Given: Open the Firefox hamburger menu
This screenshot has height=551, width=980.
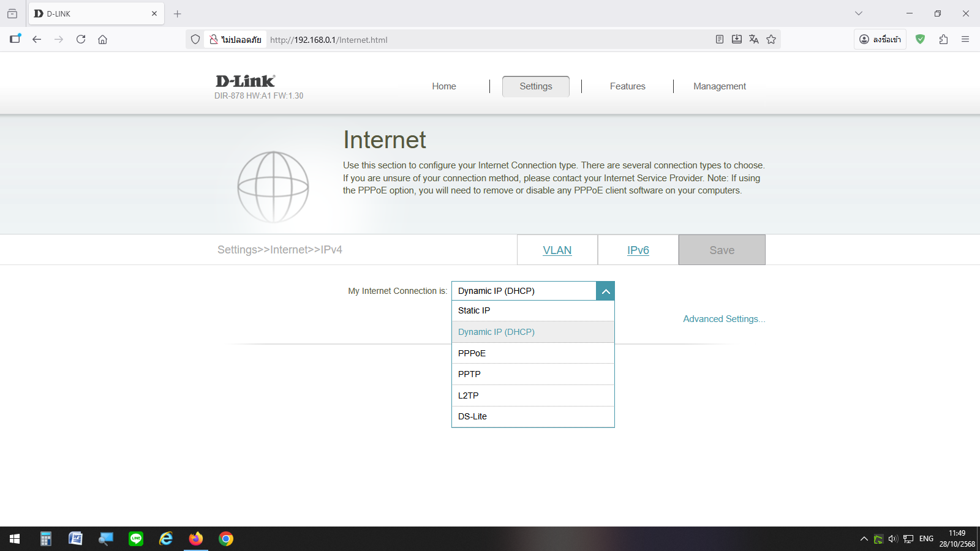Looking at the screenshot, I should click(x=965, y=39).
